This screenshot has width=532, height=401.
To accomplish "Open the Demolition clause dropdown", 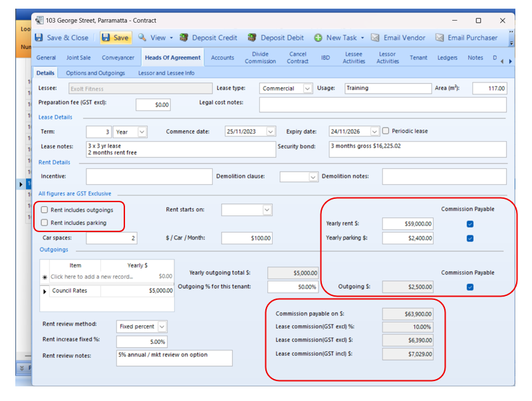I will [x=313, y=177].
